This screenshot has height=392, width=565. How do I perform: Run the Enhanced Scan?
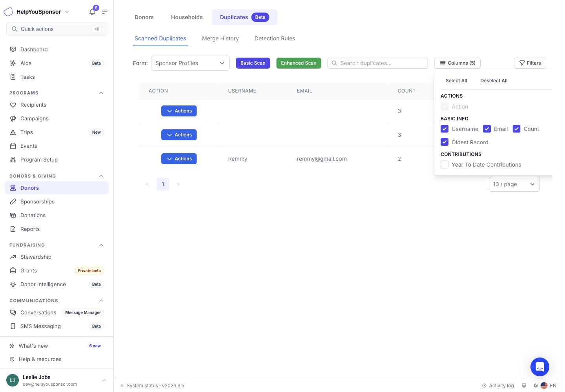click(299, 63)
